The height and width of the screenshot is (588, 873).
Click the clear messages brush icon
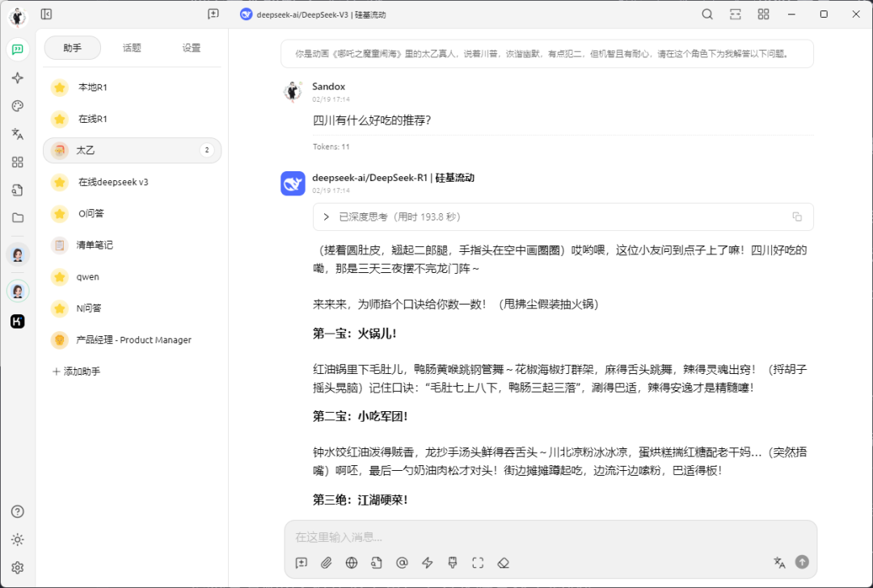[453, 563]
